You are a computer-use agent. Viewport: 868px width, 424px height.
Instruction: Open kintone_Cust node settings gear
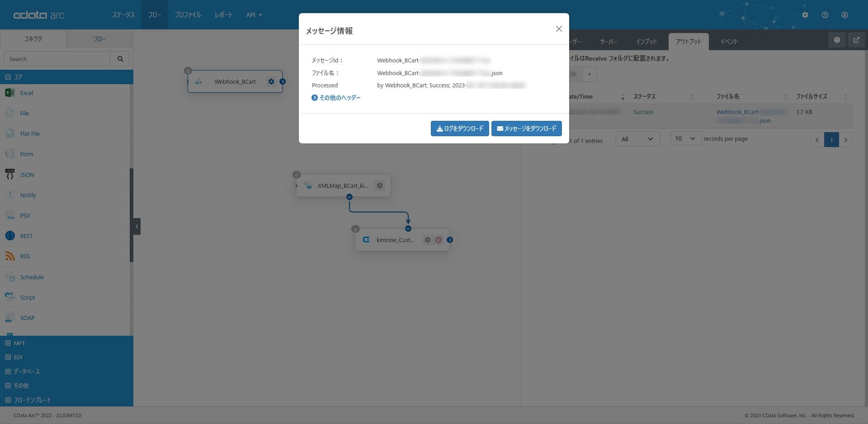pos(428,240)
